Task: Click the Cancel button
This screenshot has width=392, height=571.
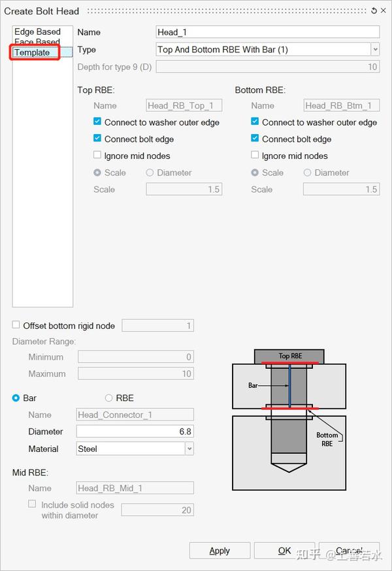Action: point(349,551)
